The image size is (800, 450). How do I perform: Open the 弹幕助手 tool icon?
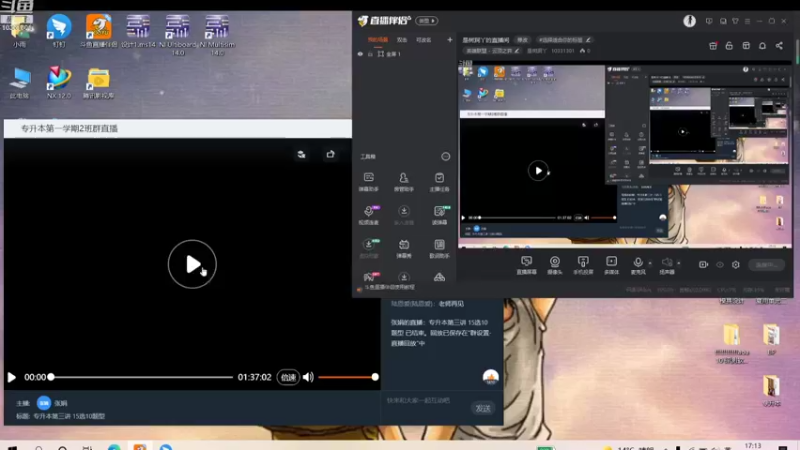pyautogui.click(x=368, y=182)
